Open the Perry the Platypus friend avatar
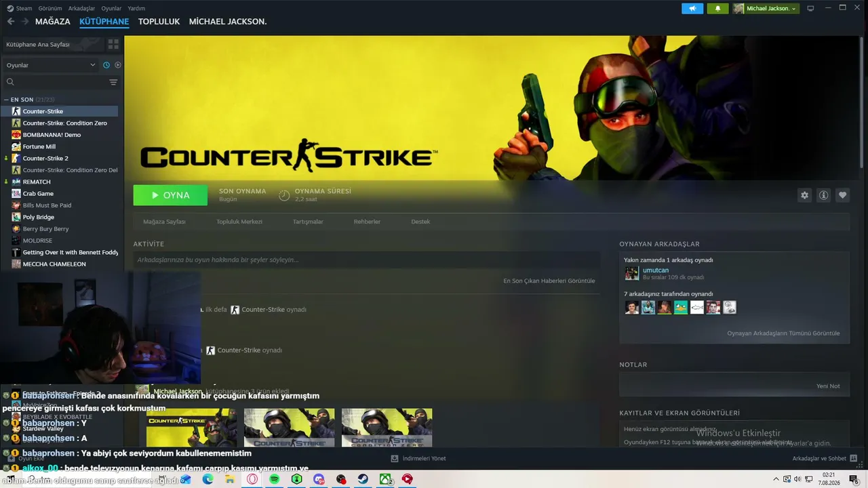The width and height of the screenshot is (868, 488). coord(681,308)
